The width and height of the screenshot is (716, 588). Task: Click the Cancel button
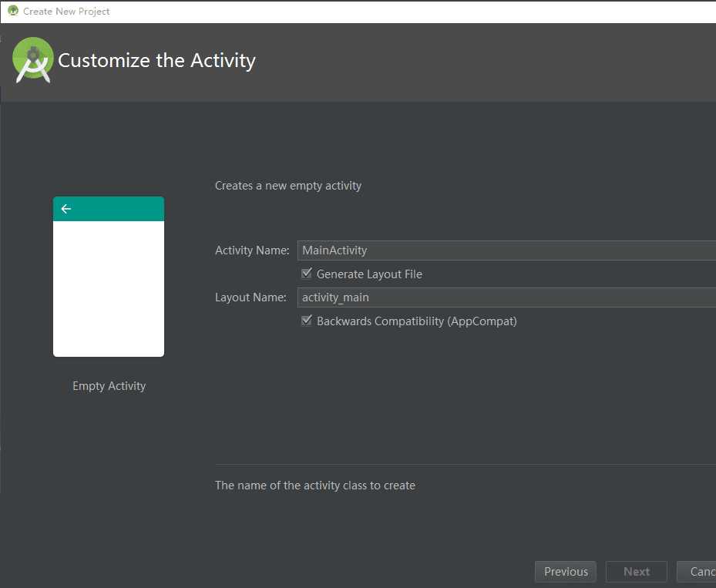pos(697,572)
